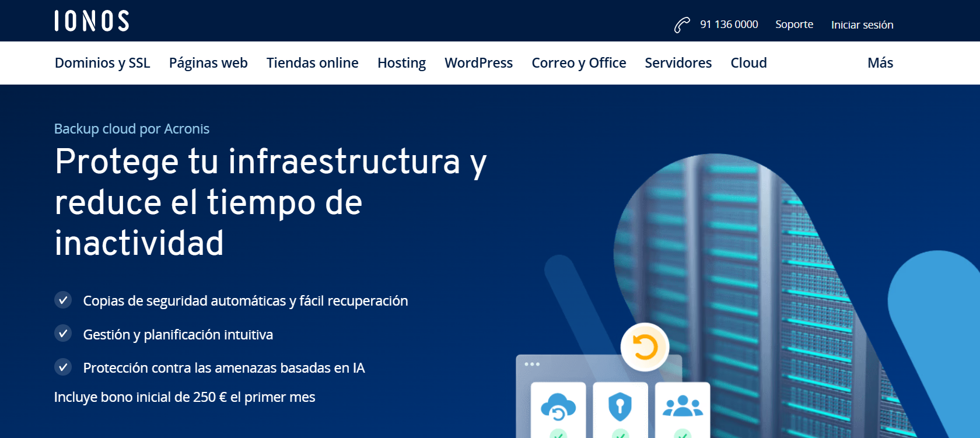Click the IONOS logo
Image resolution: width=980 pixels, height=438 pixels.
pos(92,21)
